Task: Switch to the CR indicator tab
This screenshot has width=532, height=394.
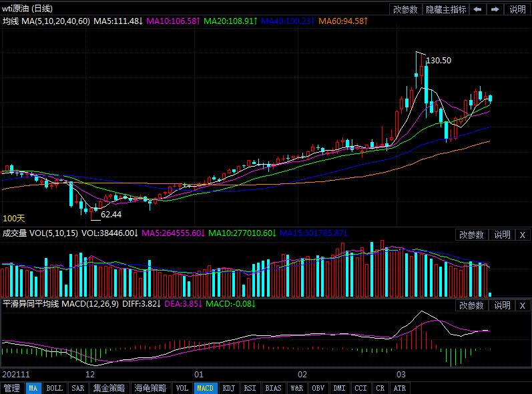Action: pyautogui.click(x=380, y=388)
